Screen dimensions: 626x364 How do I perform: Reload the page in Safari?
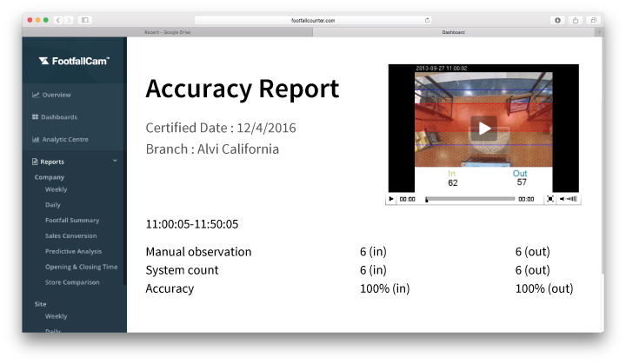pos(427,19)
